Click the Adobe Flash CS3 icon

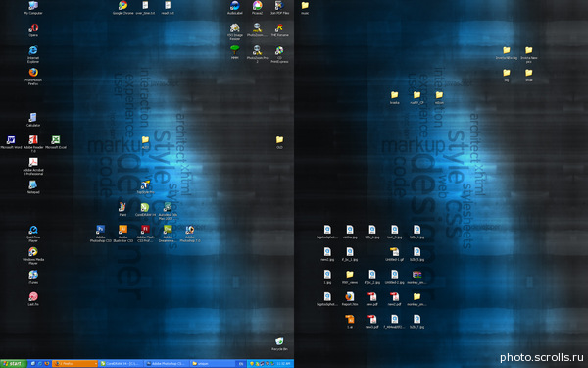(x=145, y=234)
